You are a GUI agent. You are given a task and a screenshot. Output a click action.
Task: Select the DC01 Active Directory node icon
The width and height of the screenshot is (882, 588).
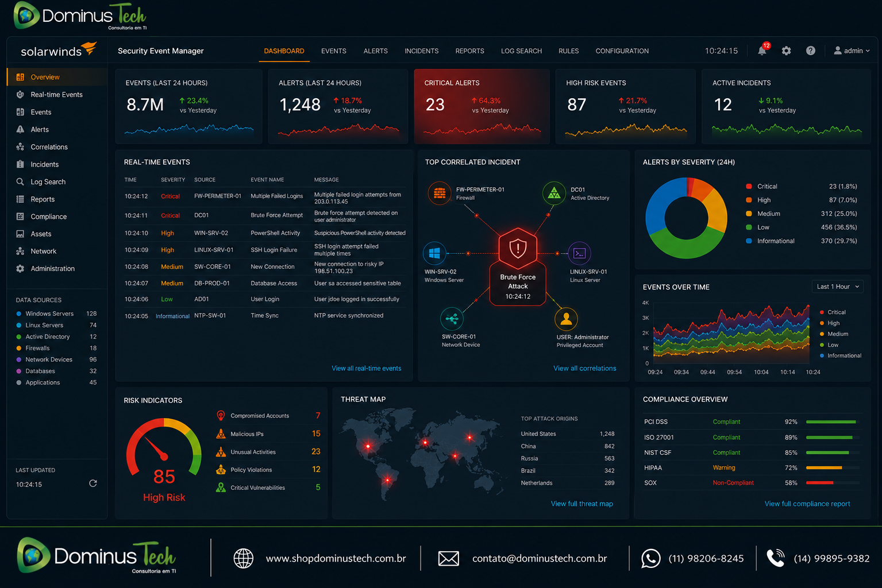click(554, 193)
